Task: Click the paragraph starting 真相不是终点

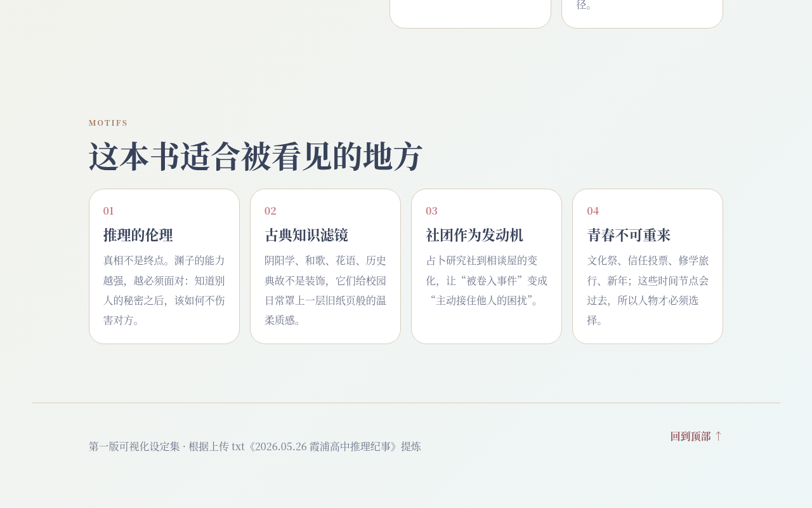Action: pyautogui.click(x=164, y=290)
